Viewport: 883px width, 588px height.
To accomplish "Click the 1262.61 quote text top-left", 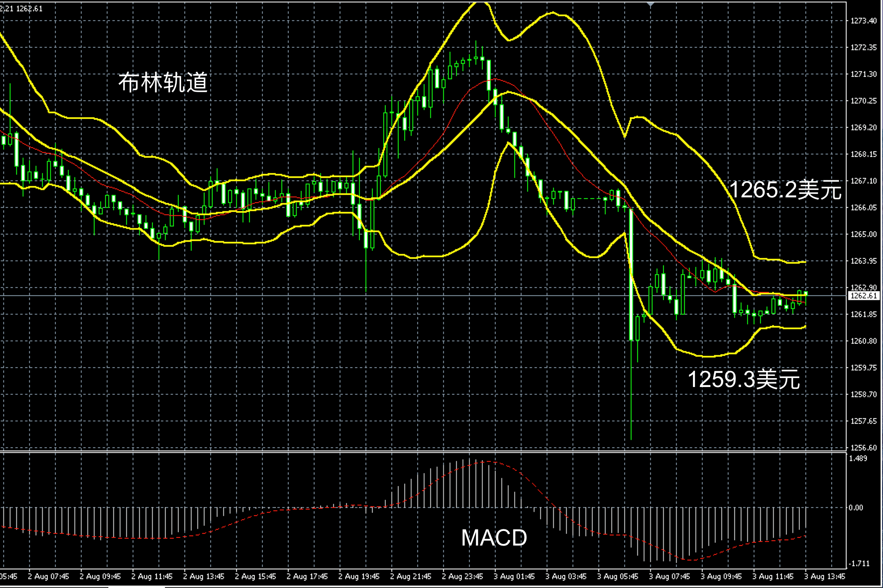I will pyautogui.click(x=30, y=8).
